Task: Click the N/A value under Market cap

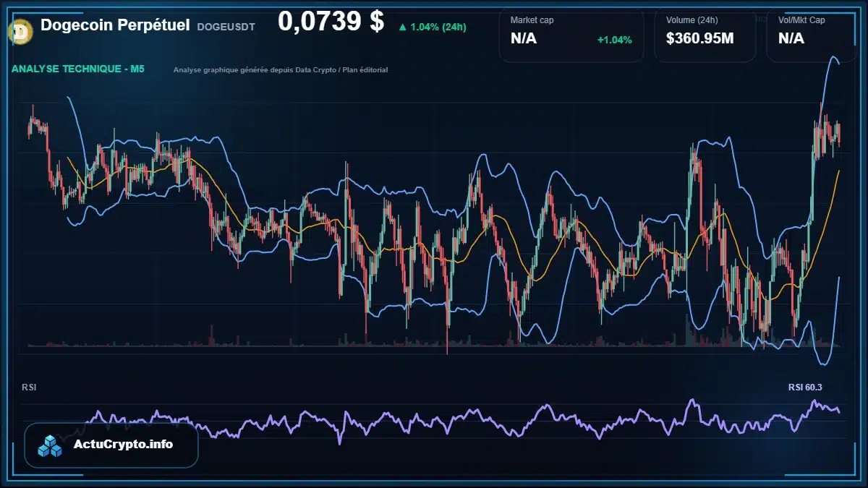Action: pos(524,38)
